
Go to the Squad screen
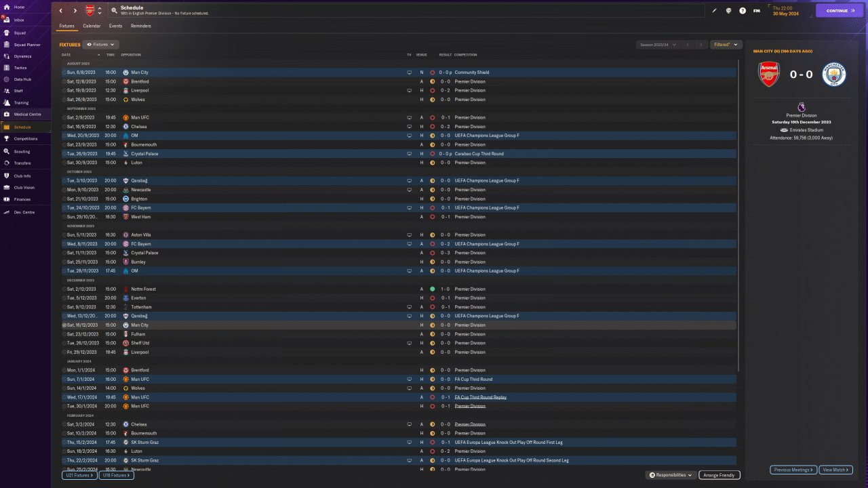coord(20,33)
